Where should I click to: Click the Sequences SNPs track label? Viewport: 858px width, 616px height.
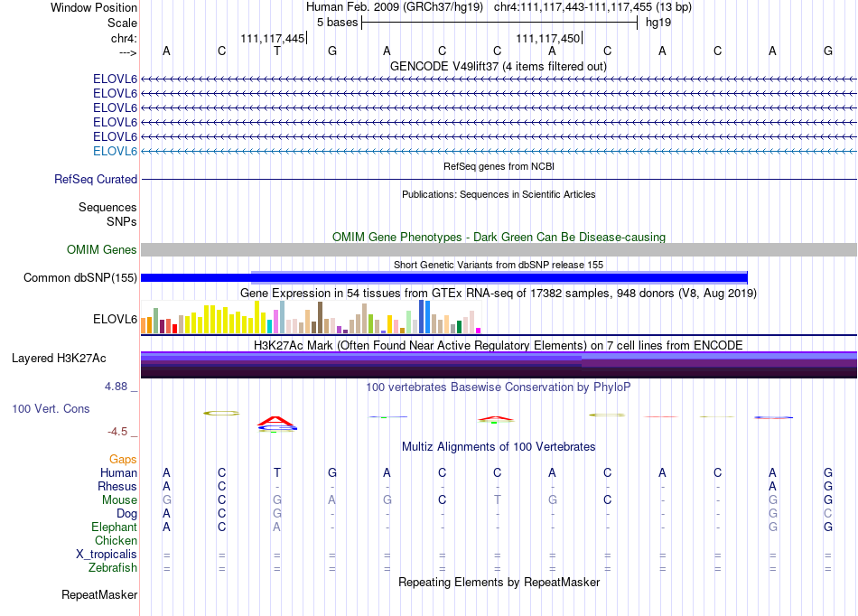pos(107,214)
